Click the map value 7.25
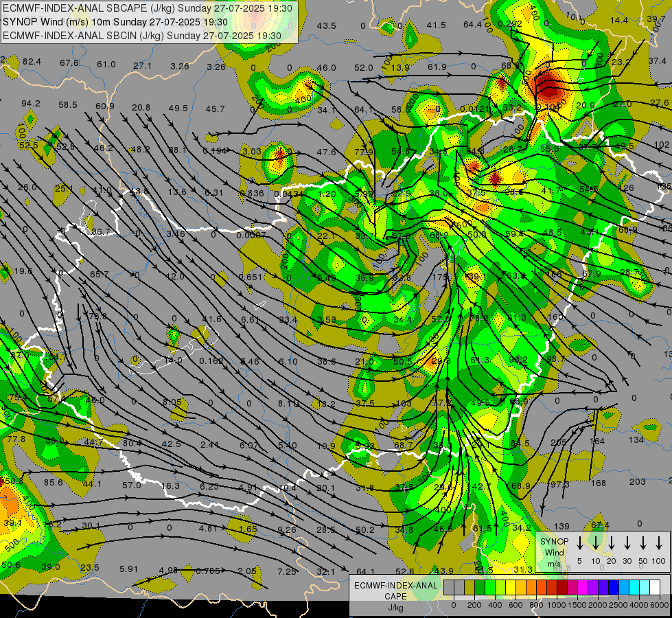Screen dimensions: 672x618 point(287,571)
